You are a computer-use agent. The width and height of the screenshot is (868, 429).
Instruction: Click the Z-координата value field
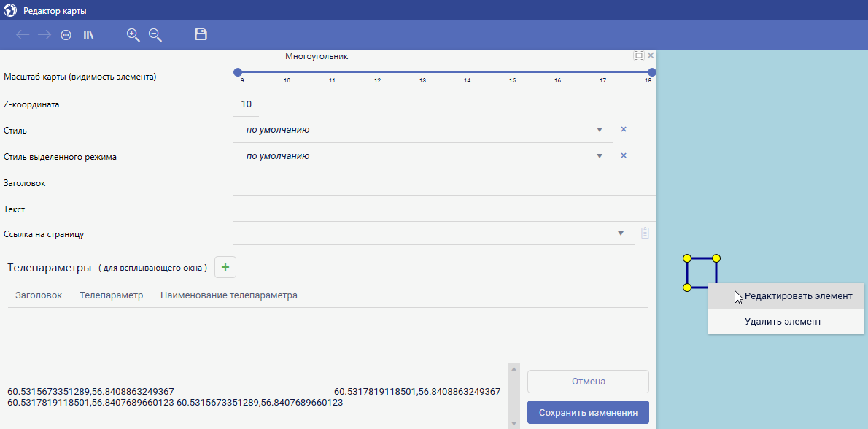(247, 104)
